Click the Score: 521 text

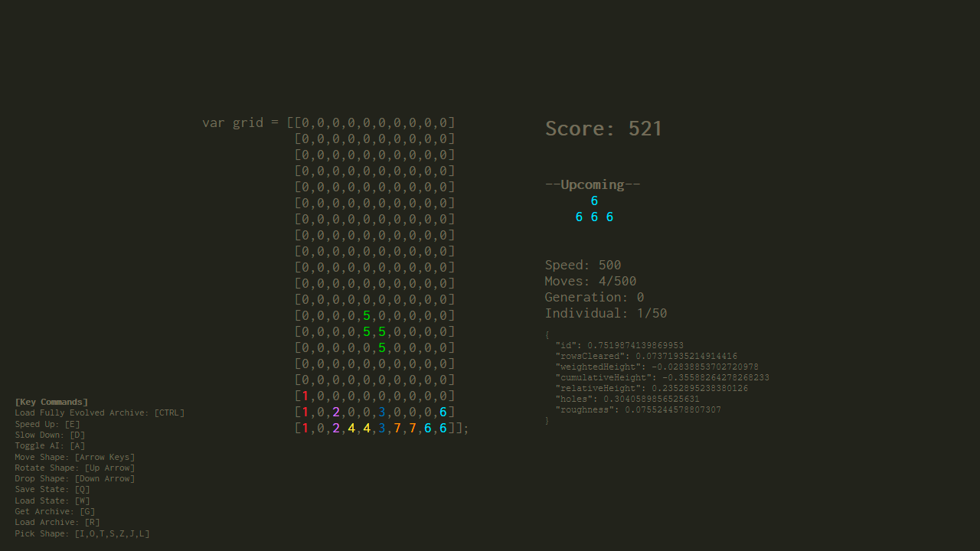click(603, 129)
